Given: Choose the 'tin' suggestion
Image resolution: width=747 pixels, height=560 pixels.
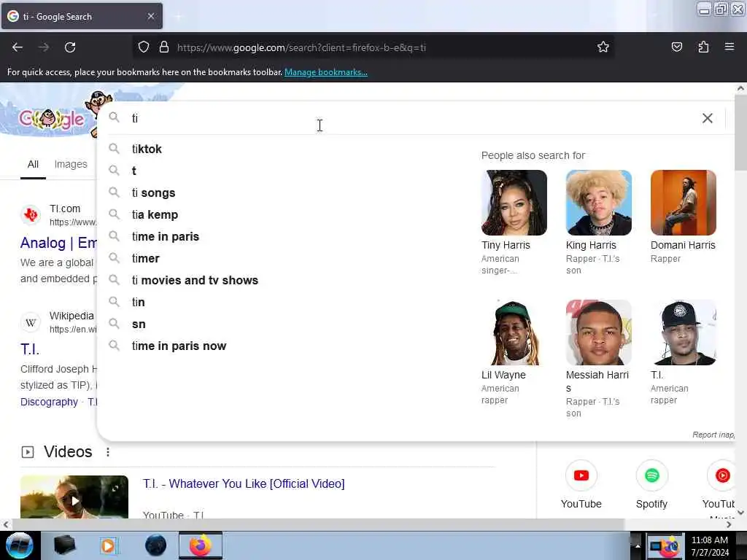Looking at the screenshot, I should point(138,303).
